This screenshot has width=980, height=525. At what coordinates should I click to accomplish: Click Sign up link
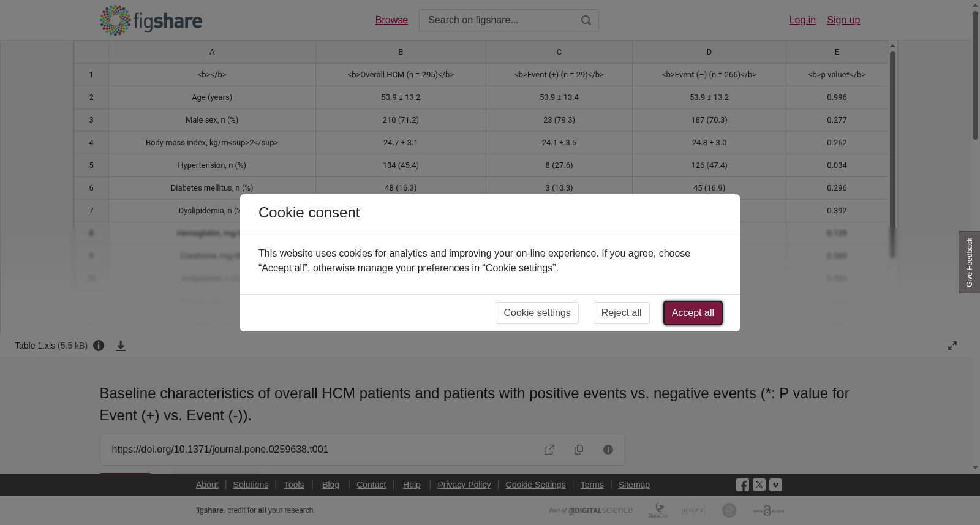click(x=843, y=20)
